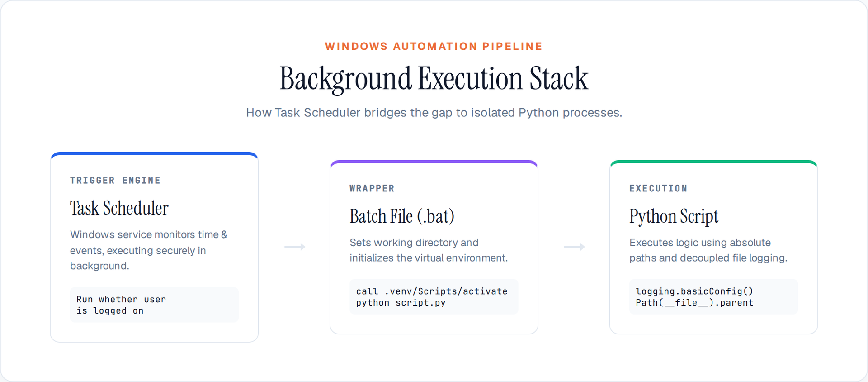Viewport: 868px width, 382px height.
Task: Select the 'Batch File (.bat)' card title
Action: (402, 216)
